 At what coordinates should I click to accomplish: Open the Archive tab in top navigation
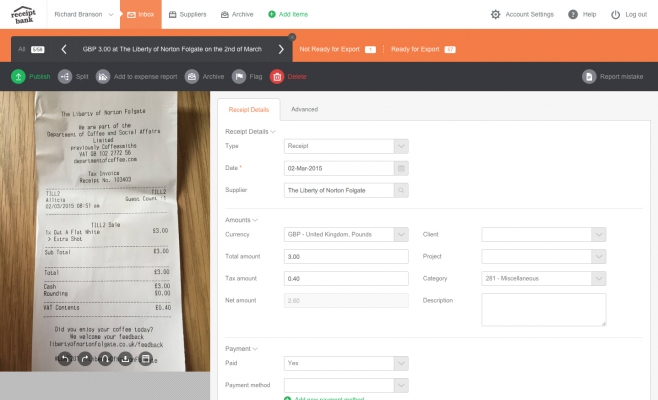[237, 14]
